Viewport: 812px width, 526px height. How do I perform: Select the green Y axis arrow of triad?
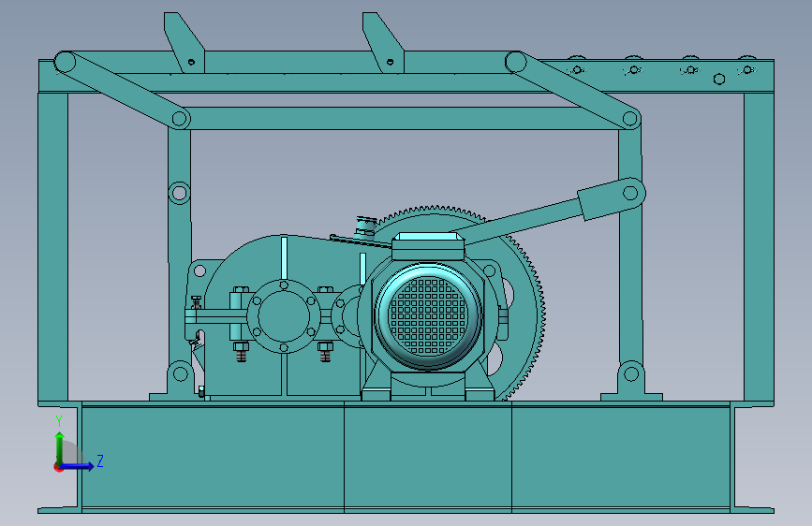[60, 448]
